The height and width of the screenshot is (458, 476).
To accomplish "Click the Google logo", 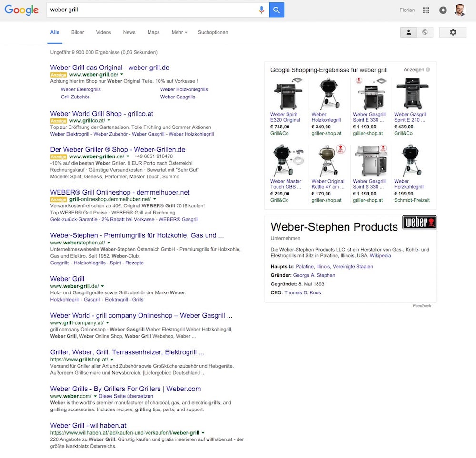I will 21,10.
